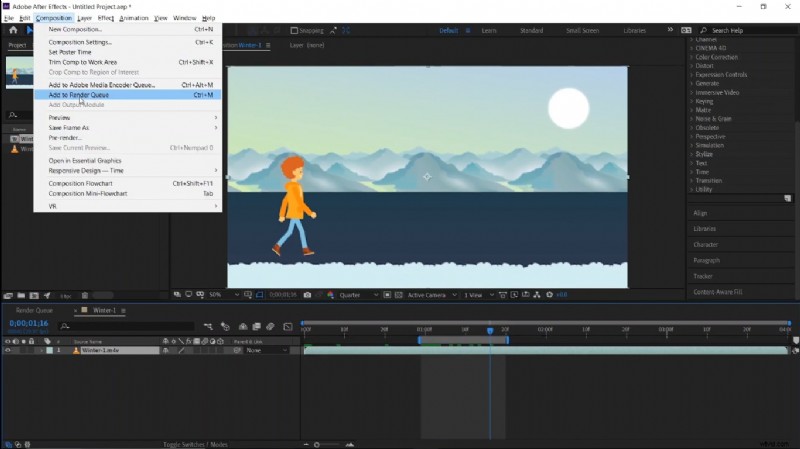Screen dimensions: 800x449
Task: Take a snapshot with camera icon
Action: point(307,295)
